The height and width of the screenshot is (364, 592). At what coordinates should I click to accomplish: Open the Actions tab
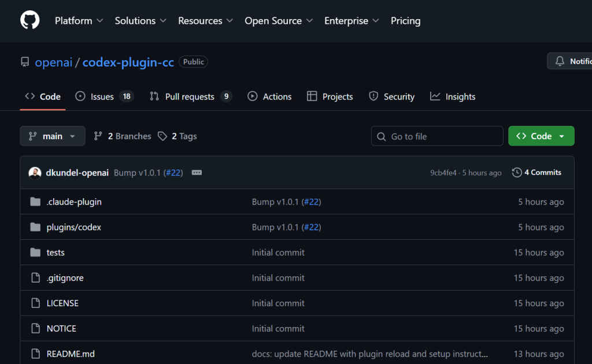click(269, 96)
